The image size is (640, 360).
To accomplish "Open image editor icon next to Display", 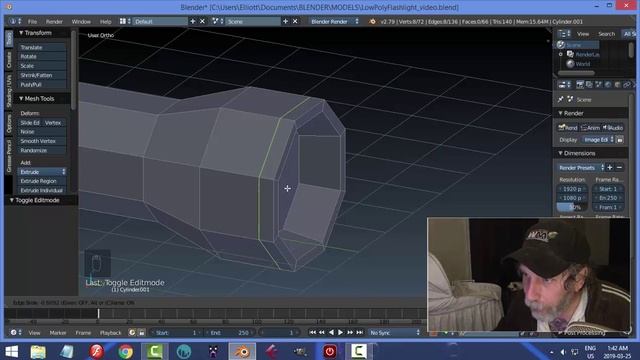I will (620, 140).
